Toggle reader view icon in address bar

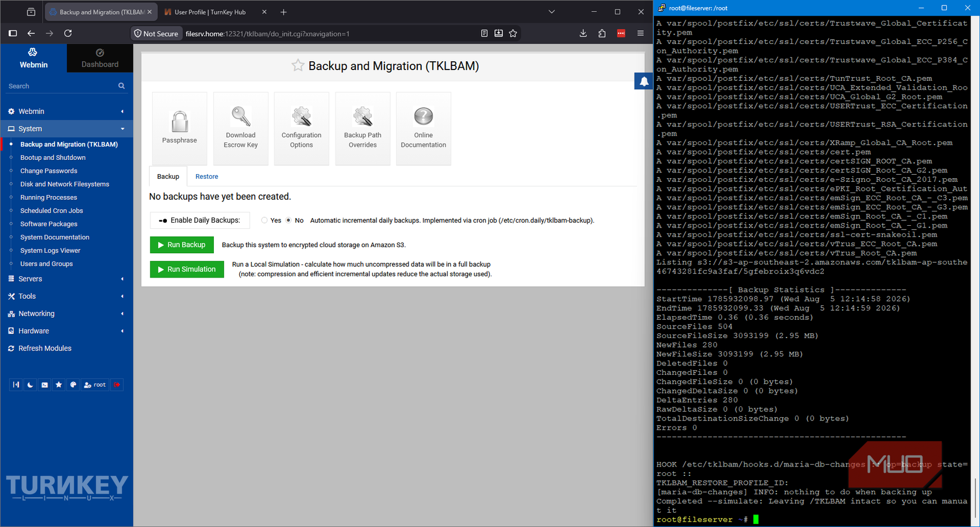(484, 33)
